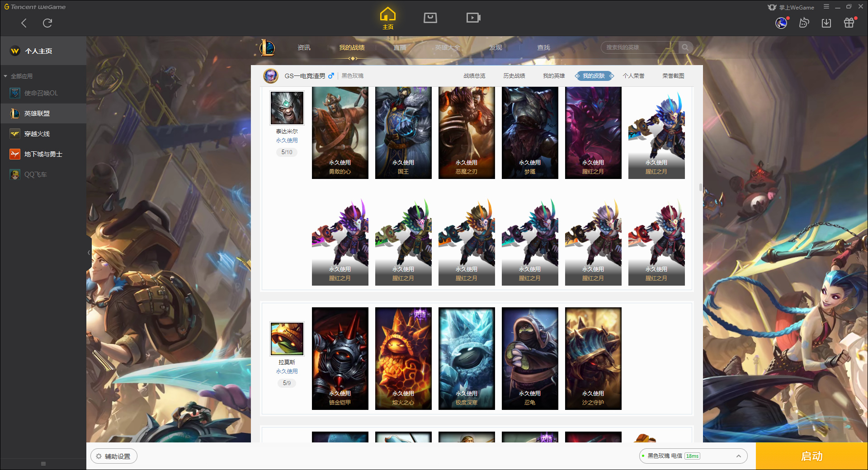The height and width of the screenshot is (470, 868).
Task: Open the 直播 tab
Action: [400, 47]
